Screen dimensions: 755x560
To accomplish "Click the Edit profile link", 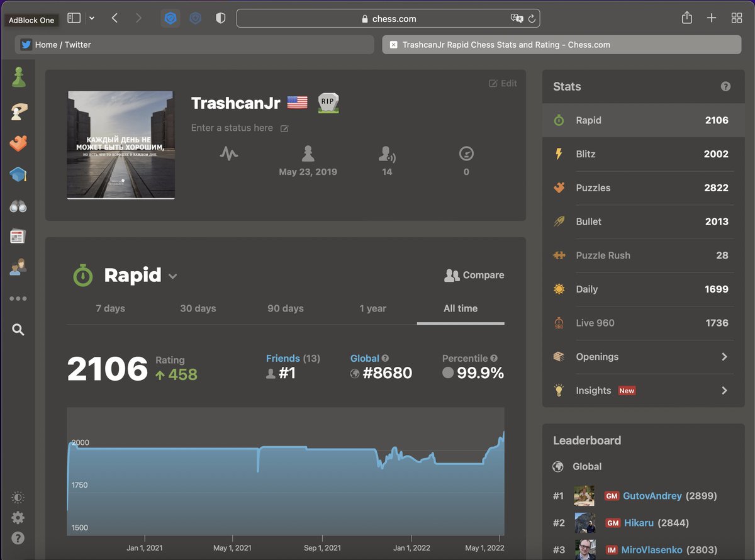I will [503, 83].
